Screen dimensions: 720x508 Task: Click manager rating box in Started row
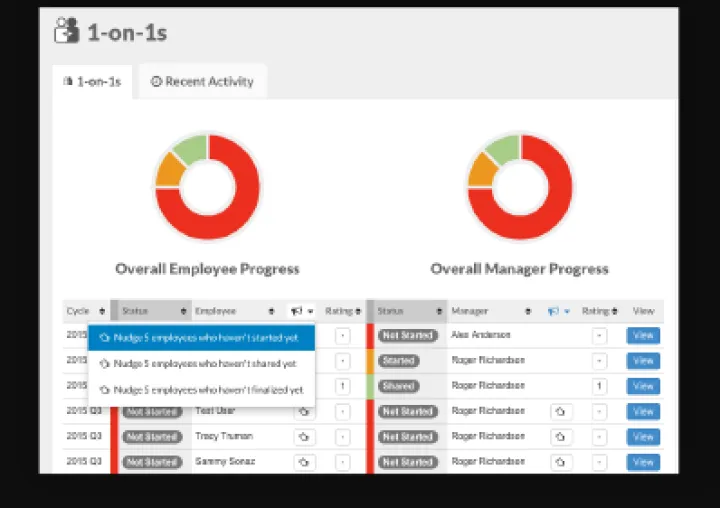click(x=599, y=361)
